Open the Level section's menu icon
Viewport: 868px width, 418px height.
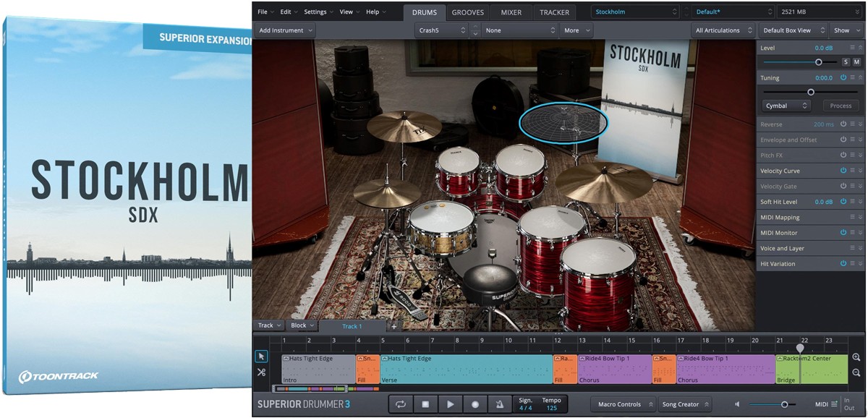tap(853, 48)
